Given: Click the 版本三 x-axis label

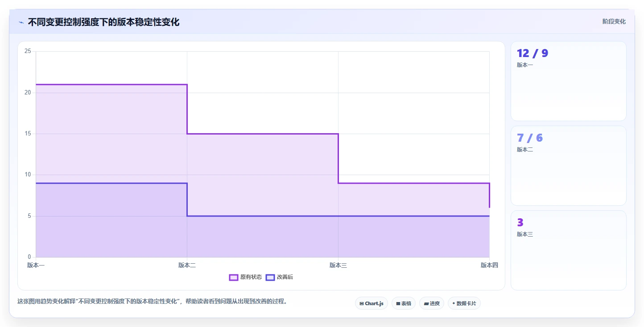Looking at the screenshot, I should click(338, 266).
